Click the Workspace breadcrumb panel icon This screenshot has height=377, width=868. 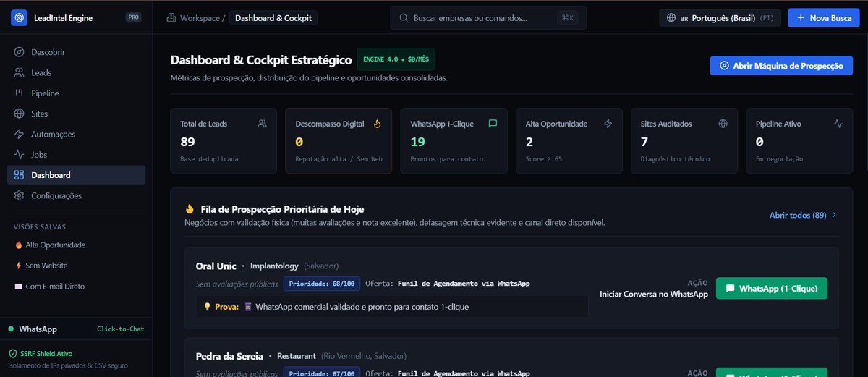171,17
